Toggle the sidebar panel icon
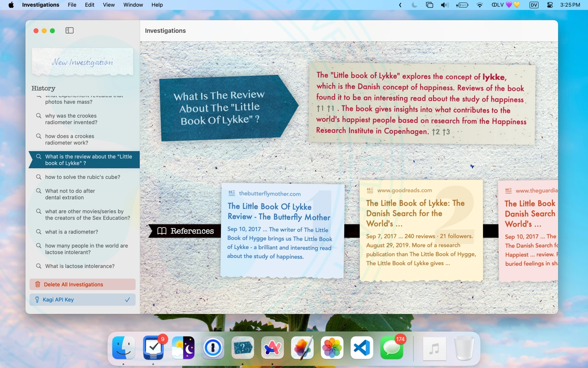Image resolution: width=588 pixels, height=368 pixels. point(70,30)
